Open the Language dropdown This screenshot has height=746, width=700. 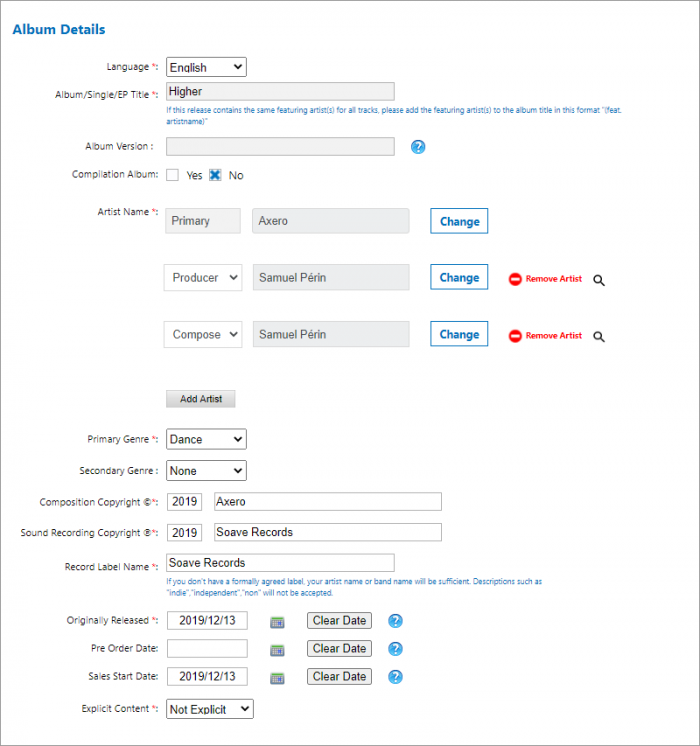click(206, 67)
